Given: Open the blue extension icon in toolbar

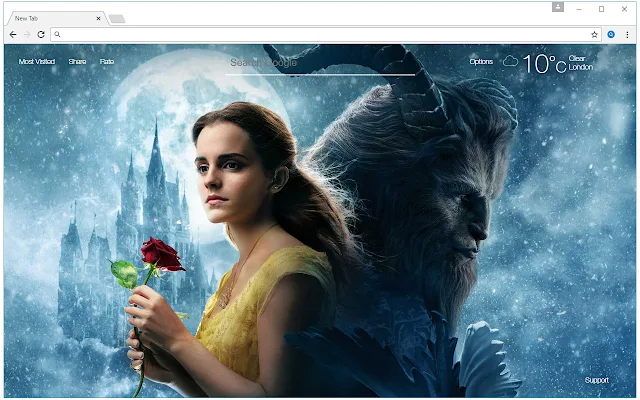Looking at the screenshot, I should [611, 35].
